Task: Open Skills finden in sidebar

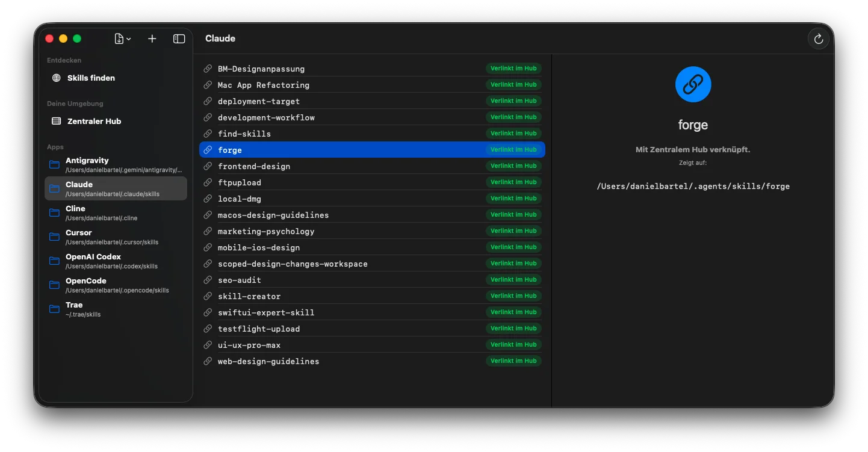Action: pos(91,78)
